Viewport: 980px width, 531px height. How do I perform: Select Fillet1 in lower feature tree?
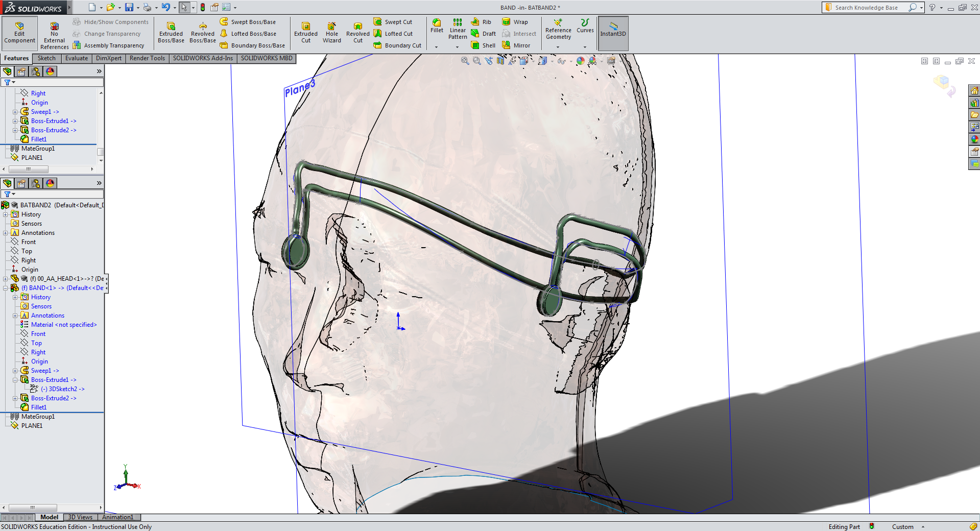tap(34, 407)
